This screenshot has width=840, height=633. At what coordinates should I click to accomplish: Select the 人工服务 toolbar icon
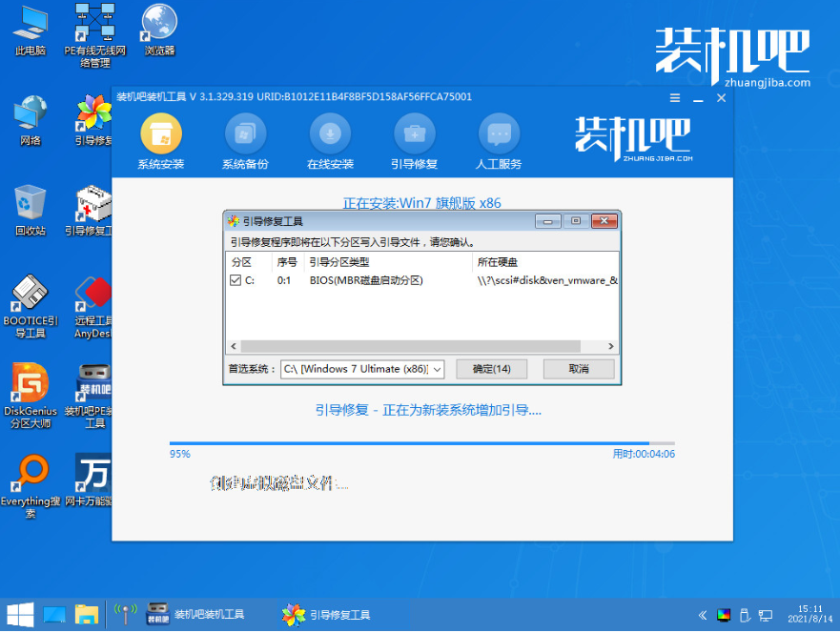[x=499, y=142]
